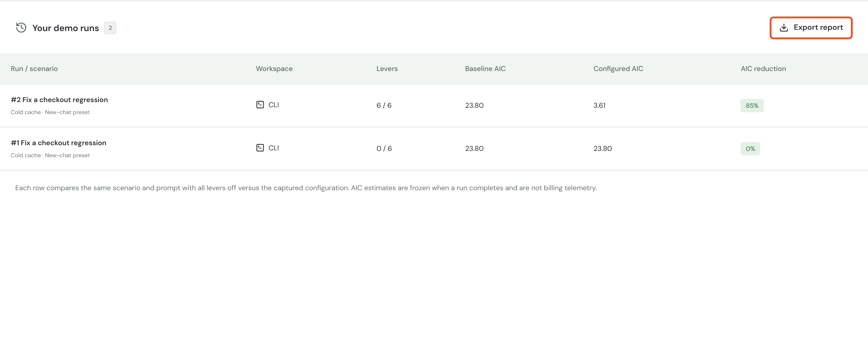The image size is (868, 343).
Task: Select the Run / scenario column header
Action: (34, 69)
